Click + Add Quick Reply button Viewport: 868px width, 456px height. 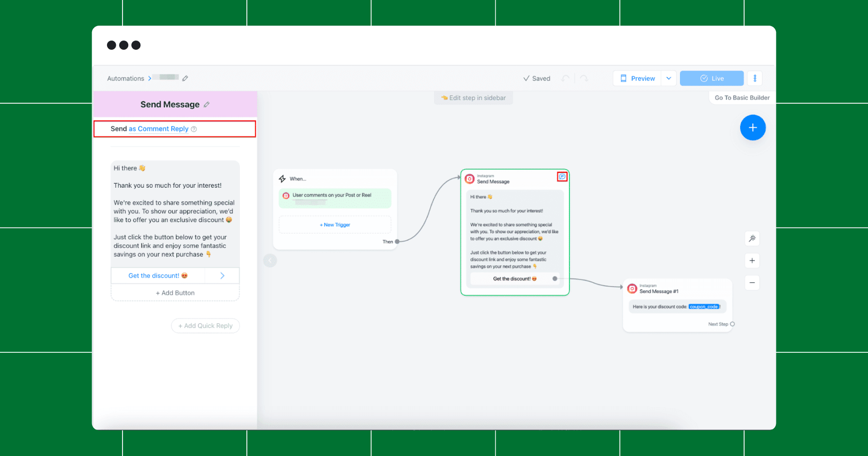(205, 326)
